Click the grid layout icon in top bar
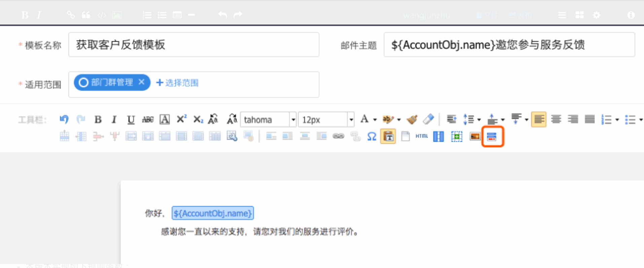644x268 pixels. 580,15
